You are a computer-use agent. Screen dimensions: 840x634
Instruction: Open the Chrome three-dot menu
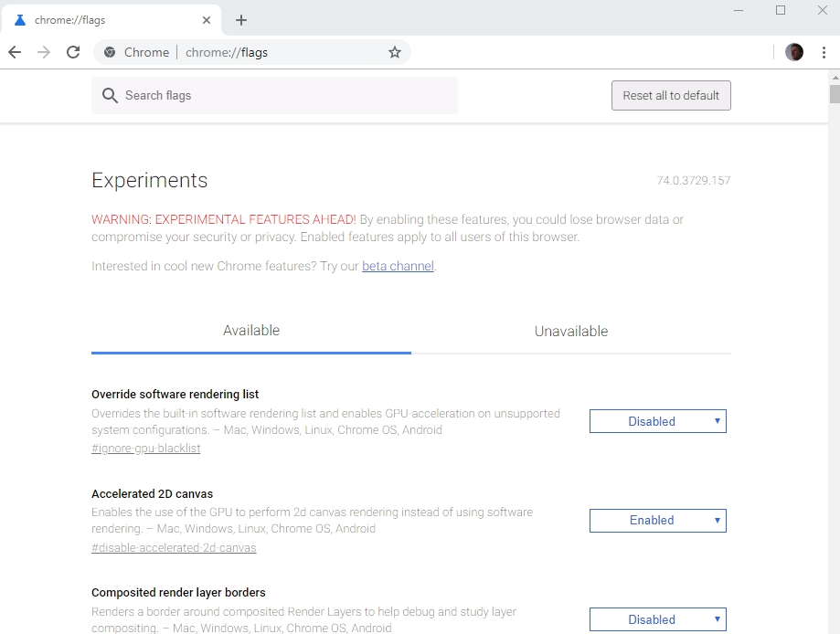824,52
